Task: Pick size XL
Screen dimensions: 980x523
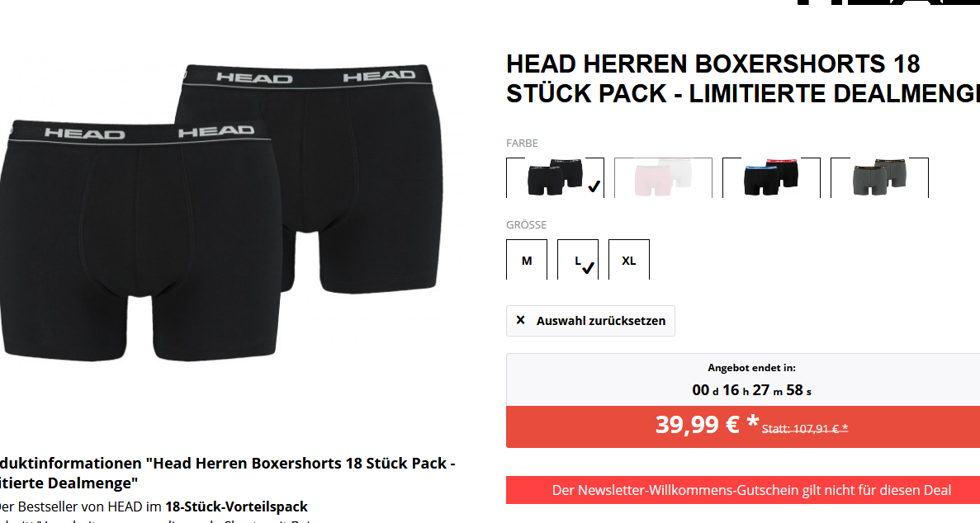Action: pyautogui.click(x=629, y=259)
